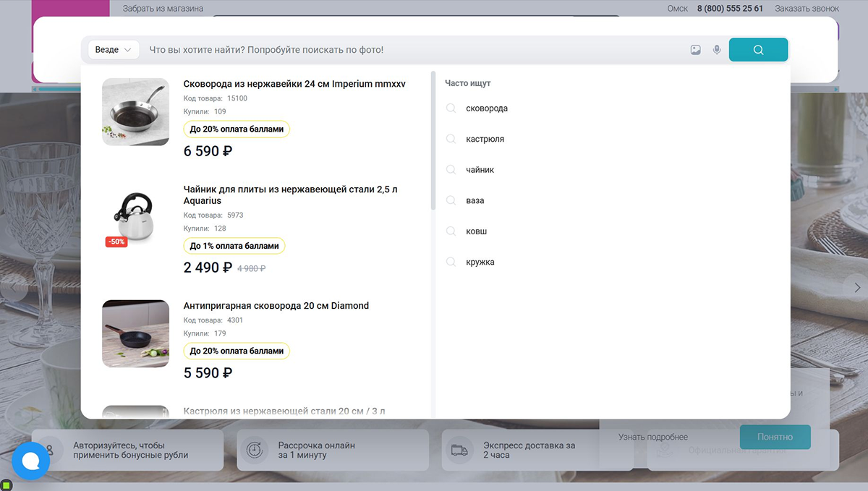This screenshot has width=868, height=491.
Task: Click the right carousel arrow
Action: 854,288
